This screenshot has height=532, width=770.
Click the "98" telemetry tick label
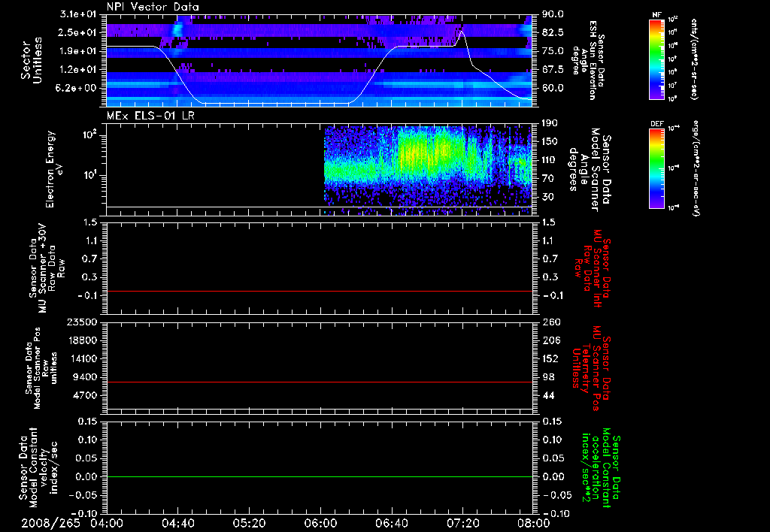(548, 377)
